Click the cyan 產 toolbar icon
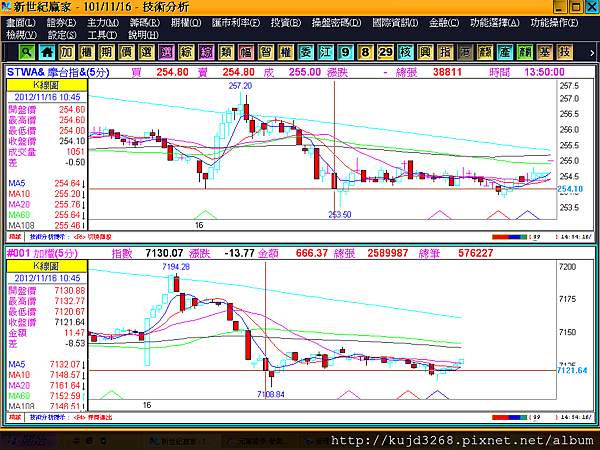This screenshot has width=600, height=450. pos(505,52)
